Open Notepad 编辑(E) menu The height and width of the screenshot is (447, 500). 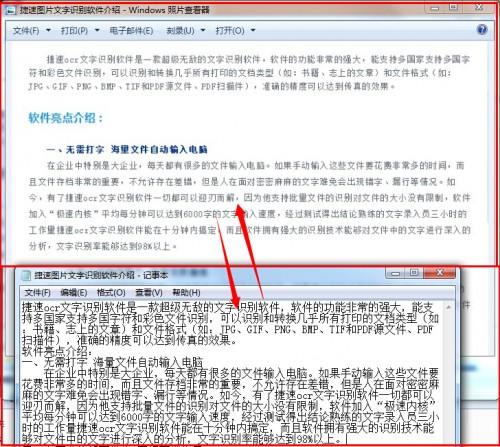click(x=74, y=293)
